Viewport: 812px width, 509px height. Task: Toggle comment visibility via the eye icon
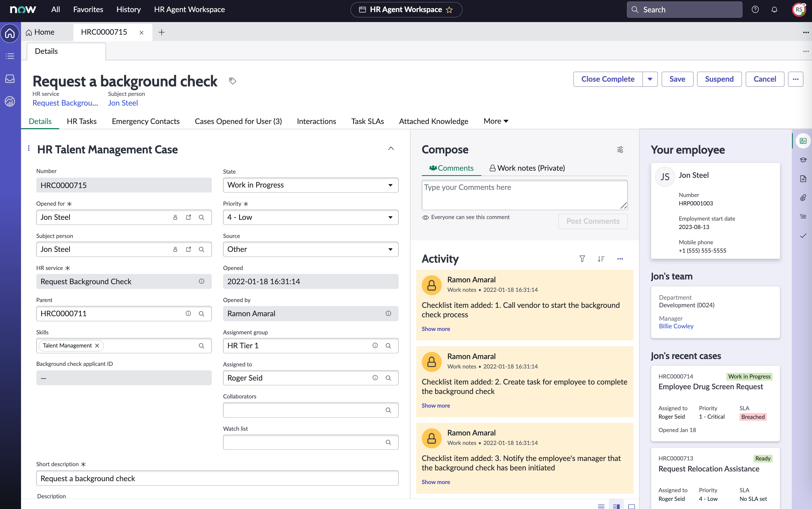pyautogui.click(x=425, y=217)
